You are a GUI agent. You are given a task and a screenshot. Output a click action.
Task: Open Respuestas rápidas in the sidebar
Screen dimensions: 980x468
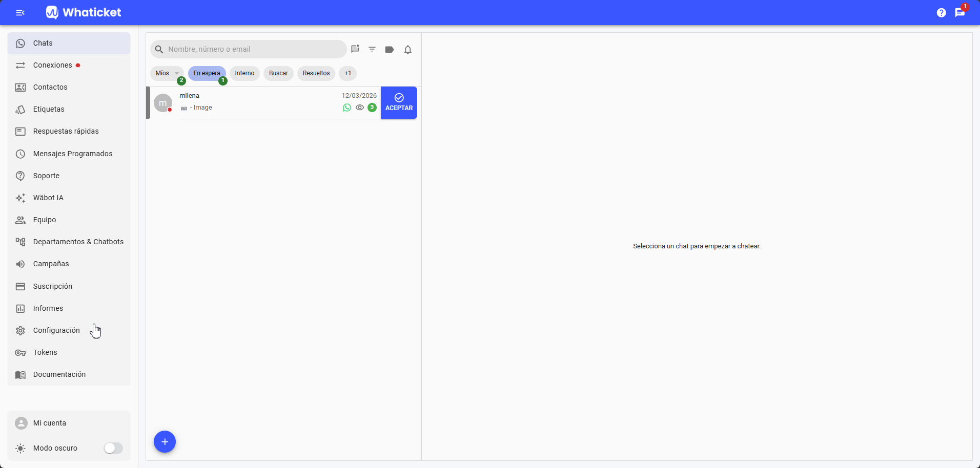click(x=69, y=131)
